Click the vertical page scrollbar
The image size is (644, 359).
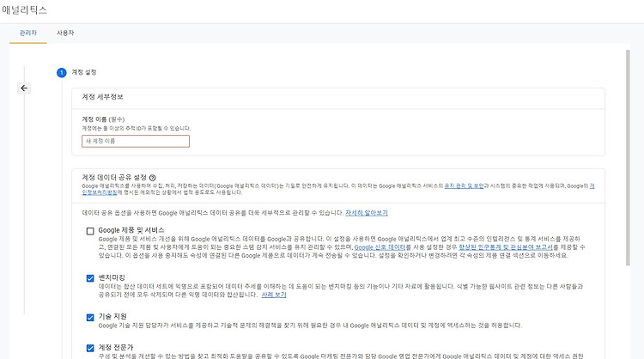[628, 158]
